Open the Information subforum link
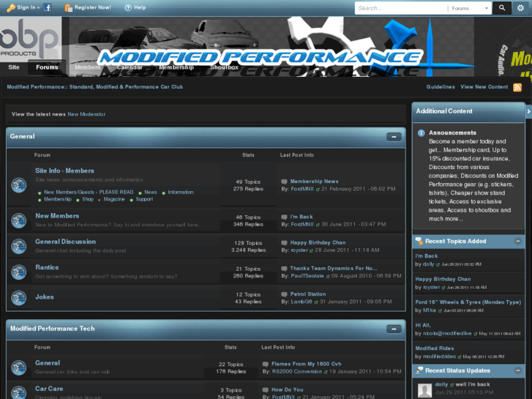 (181, 193)
